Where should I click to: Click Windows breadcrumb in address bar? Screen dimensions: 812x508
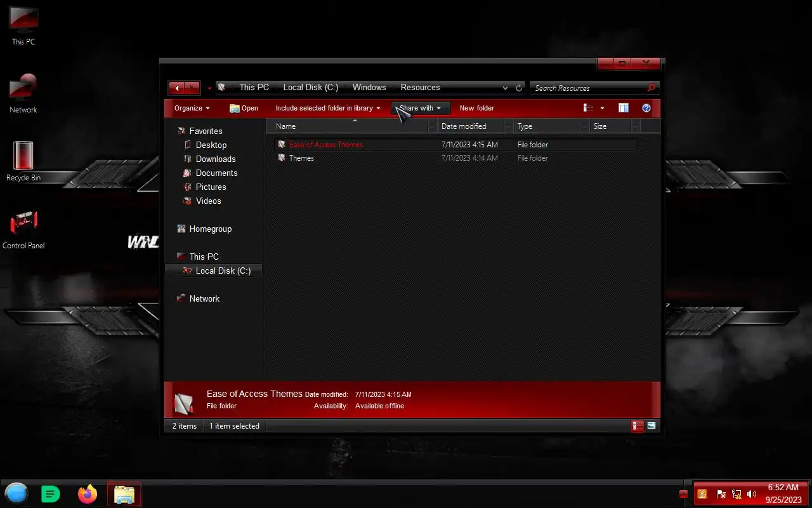369,88
